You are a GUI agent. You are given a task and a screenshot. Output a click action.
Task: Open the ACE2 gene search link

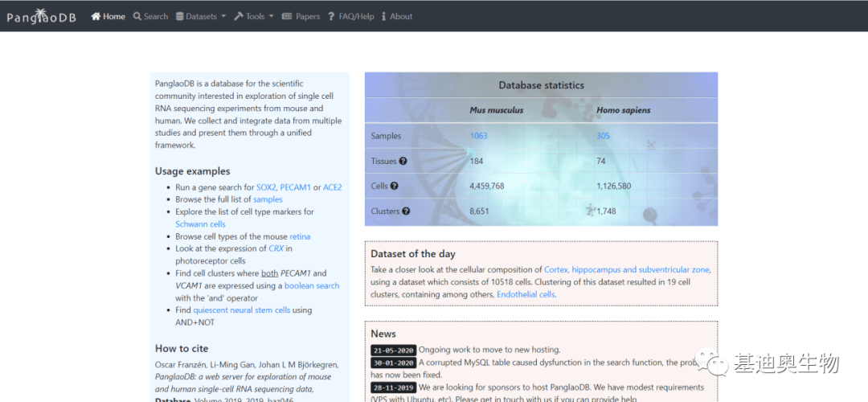pyautogui.click(x=332, y=187)
